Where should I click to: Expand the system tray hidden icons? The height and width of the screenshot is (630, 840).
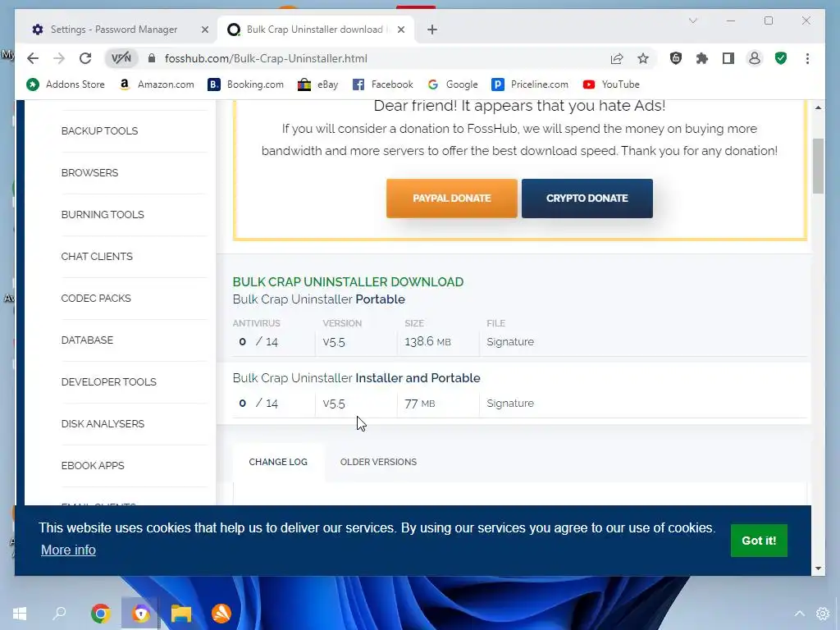click(799, 614)
